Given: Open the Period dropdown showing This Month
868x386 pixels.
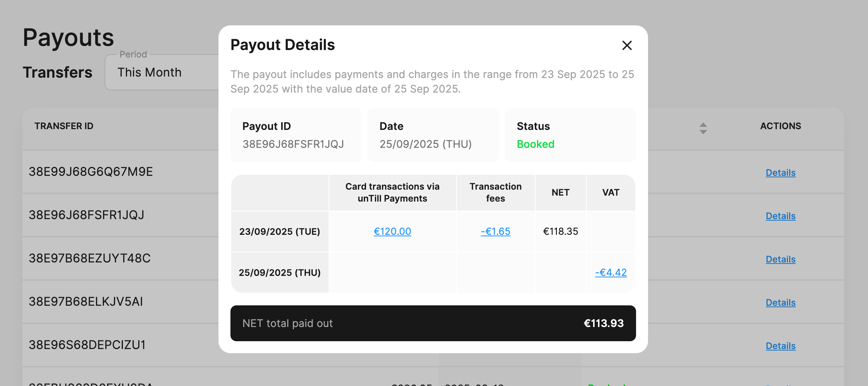Looking at the screenshot, I should pyautogui.click(x=161, y=72).
